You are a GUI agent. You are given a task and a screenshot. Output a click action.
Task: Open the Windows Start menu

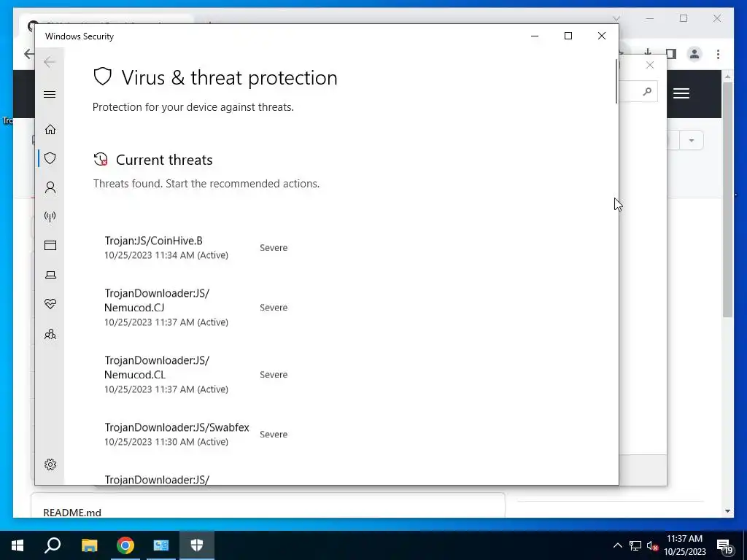click(18, 545)
